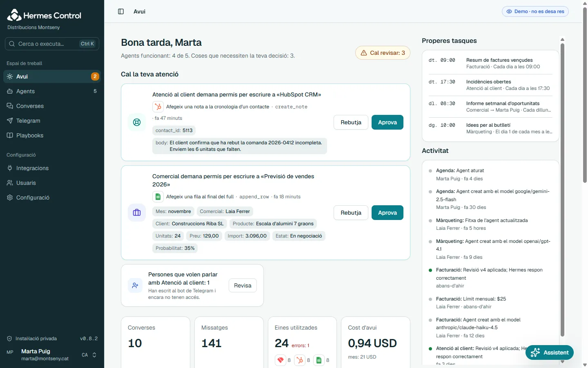Approve the HubSpot CRM write request
Screen dimensions: 588x368
388,122
